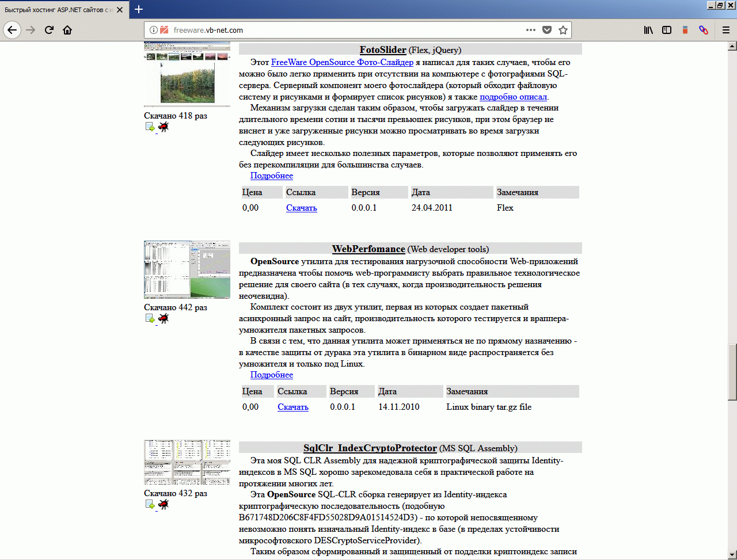Click the Flex remark cell in FotoSlider table
The height and width of the screenshot is (560, 737).
click(505, 208)
